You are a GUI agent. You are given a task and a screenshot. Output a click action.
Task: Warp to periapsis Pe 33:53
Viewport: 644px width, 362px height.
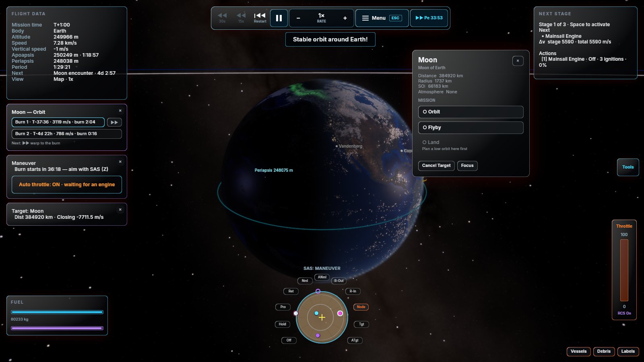click(429, 18)
